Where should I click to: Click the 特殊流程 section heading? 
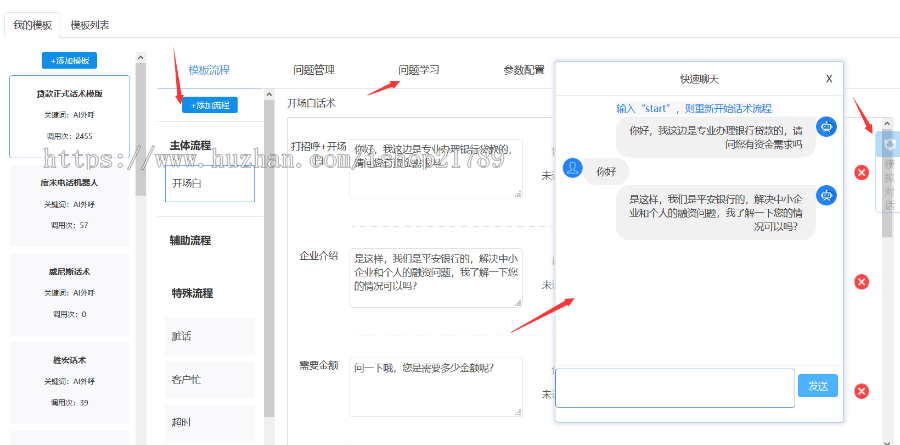pyautogui.click(x=192, y=293)
